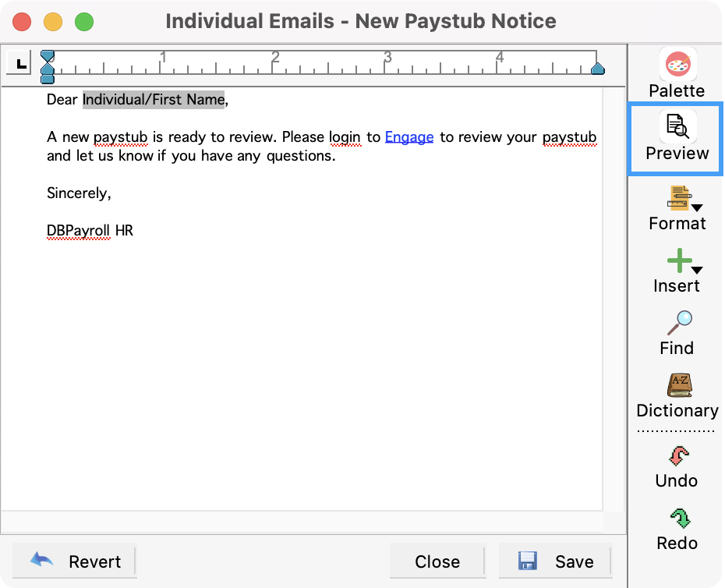725x588 pixels.
Task: Open the Dictionary book icon
Action: [679, 385]
